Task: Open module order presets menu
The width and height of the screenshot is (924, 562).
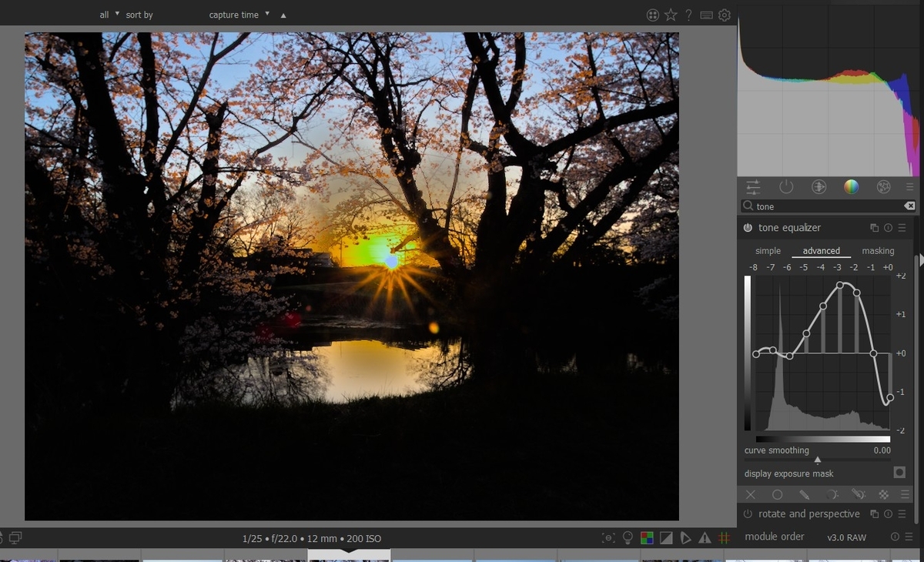Action: (x=907, y=537)
